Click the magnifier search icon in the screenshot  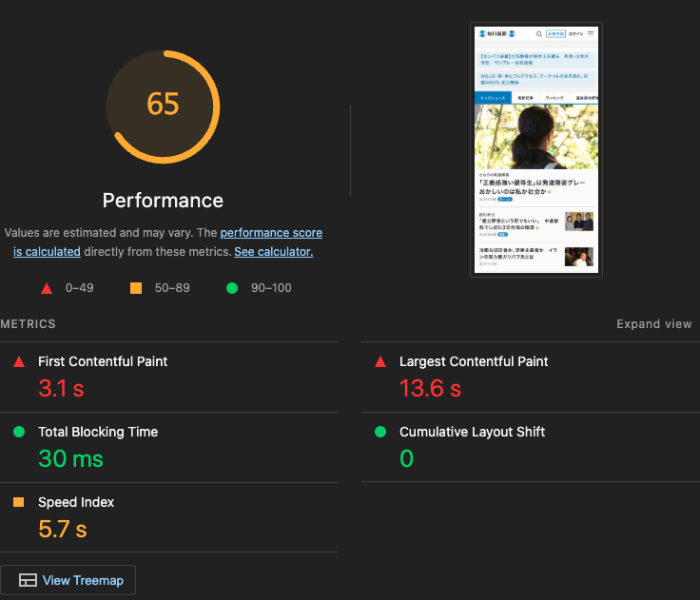(538, 33)
